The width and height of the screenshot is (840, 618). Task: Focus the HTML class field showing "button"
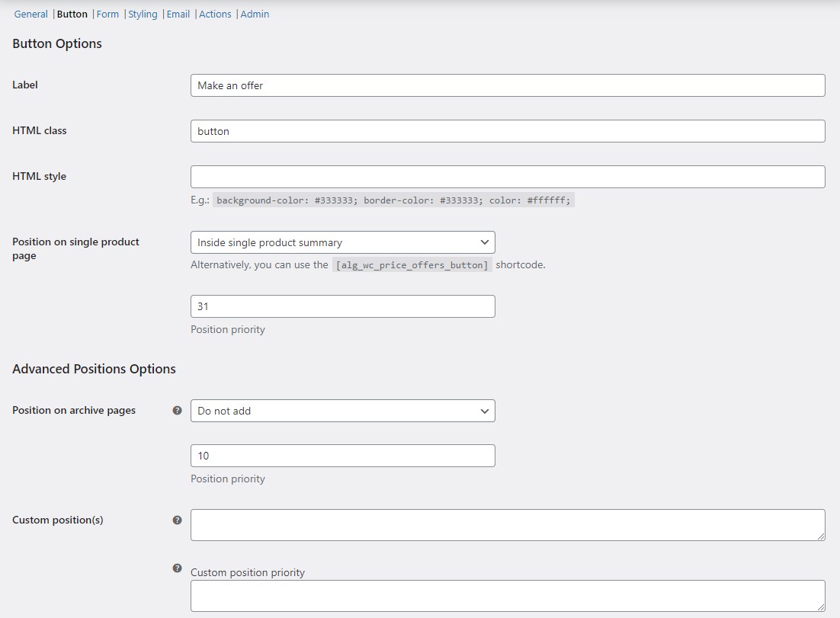pos(508,131)
